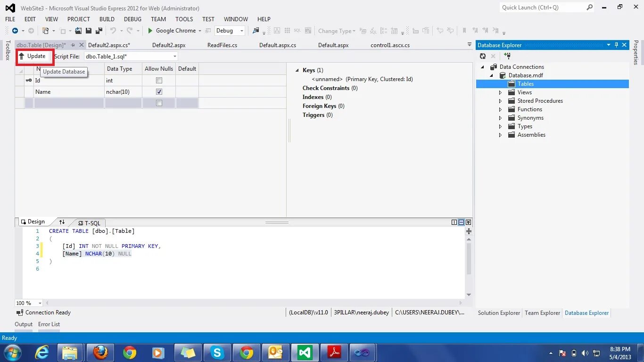644x362 pixels.
Task: Click the Undo arrow icon
Action: point(113,31)
